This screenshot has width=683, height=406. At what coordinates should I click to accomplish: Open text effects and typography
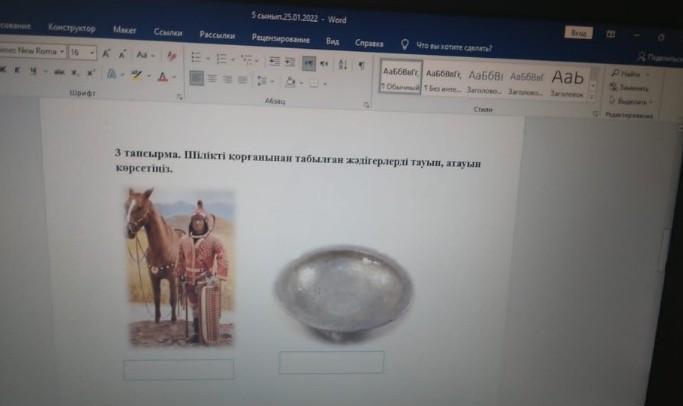(x=112, y=74)
